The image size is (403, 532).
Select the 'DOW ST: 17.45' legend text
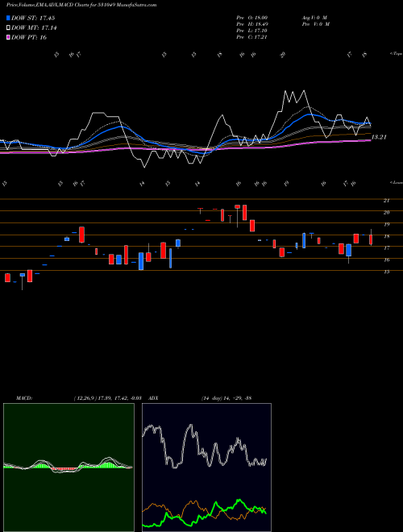click(x=33, y=18)
